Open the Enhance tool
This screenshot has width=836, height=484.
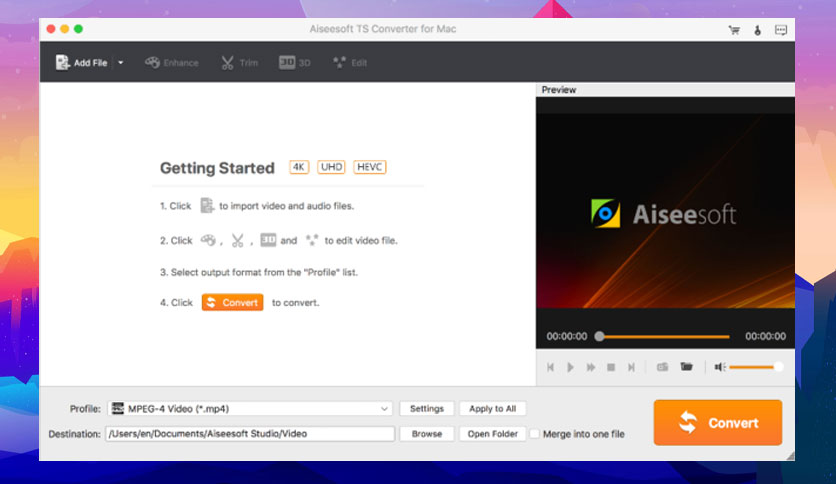[172, 63]
